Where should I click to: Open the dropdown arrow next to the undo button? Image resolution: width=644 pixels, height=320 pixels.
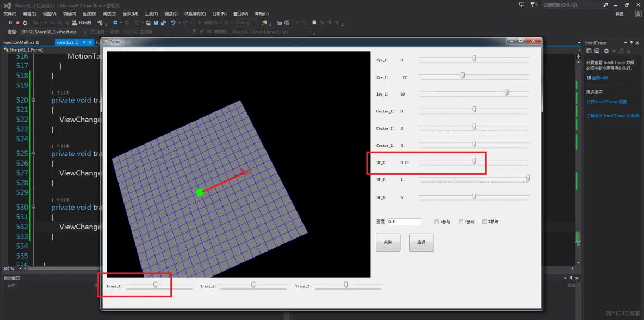179,23
